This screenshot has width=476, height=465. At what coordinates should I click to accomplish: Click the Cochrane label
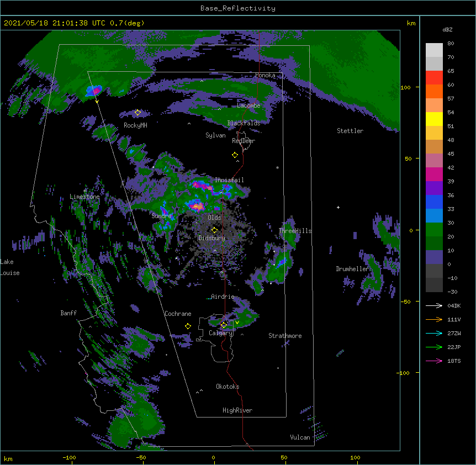click(178, 314)
